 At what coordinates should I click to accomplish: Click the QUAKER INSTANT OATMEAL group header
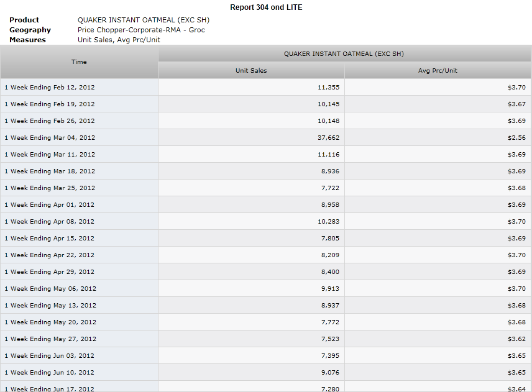point(344,53)
